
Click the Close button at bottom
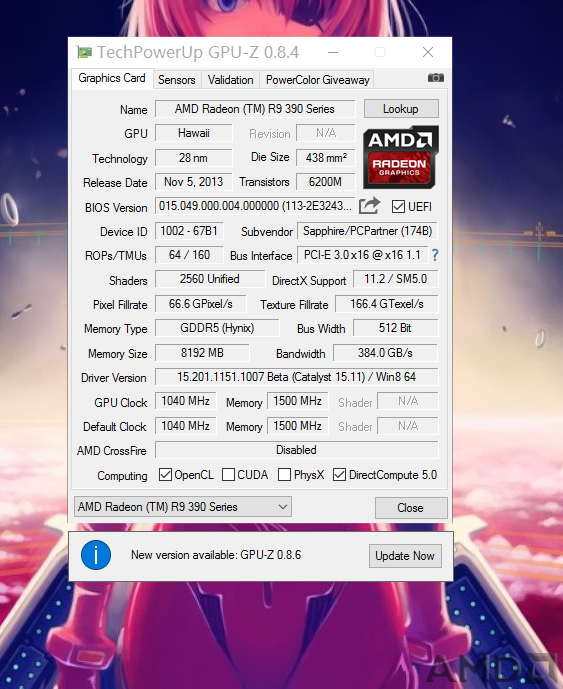(411, 508)
